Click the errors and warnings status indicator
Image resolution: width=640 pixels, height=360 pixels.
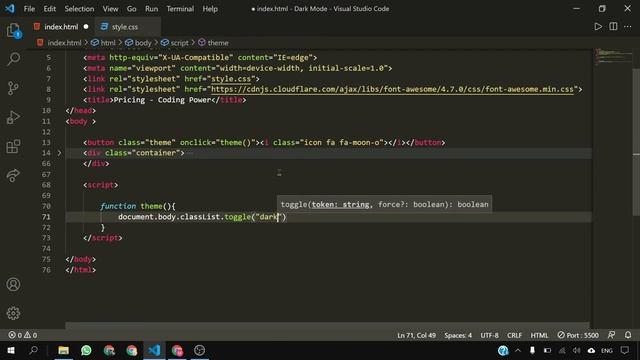click(x=23, y=335)
